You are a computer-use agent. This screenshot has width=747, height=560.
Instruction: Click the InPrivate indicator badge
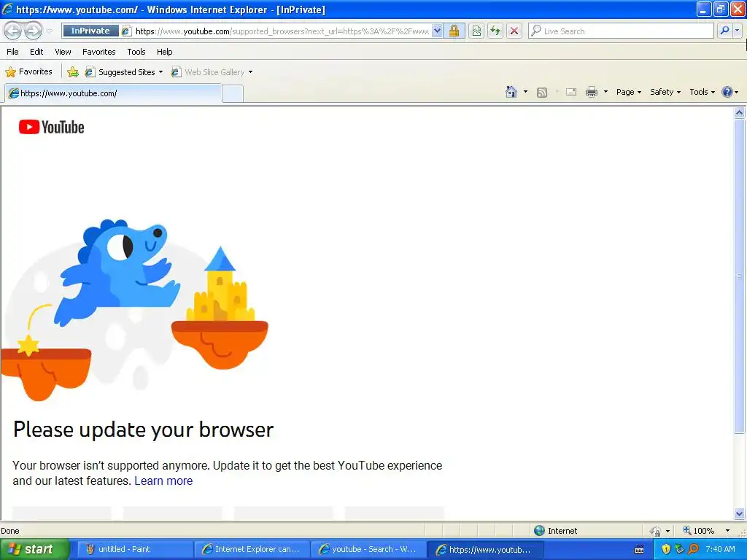[x=90, y=31]
